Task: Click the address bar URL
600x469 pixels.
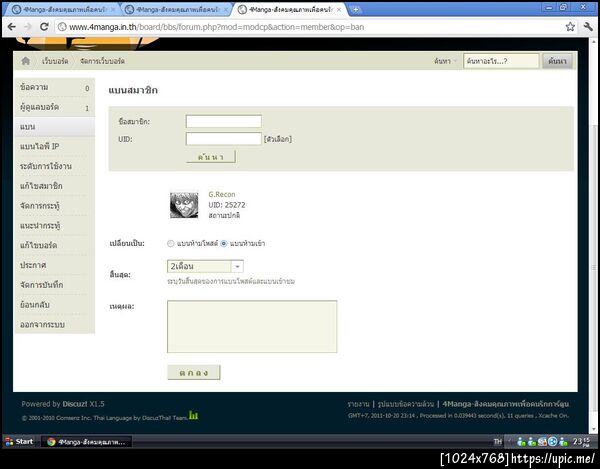Action: pos(216,27)
